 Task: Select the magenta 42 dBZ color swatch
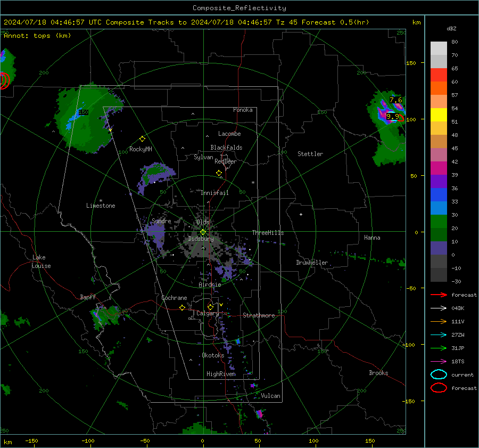[439, 168]
